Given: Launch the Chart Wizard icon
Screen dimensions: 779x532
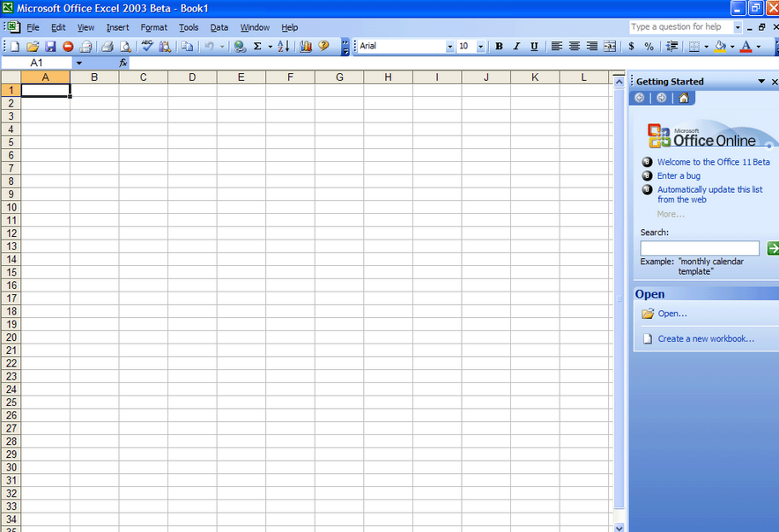Looking at the screenshot, I should pyautogui.click(x=306, y=46).
